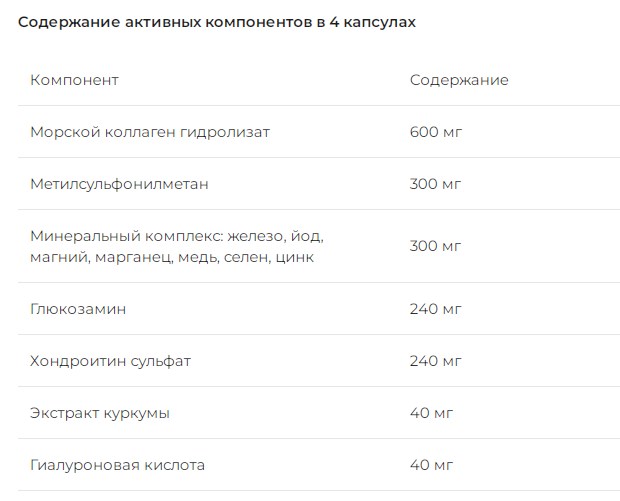The width and height of the screenshot is (620, 501).
Task: Select the "Глюкозамин" component name
Action: tap(78, 309)
